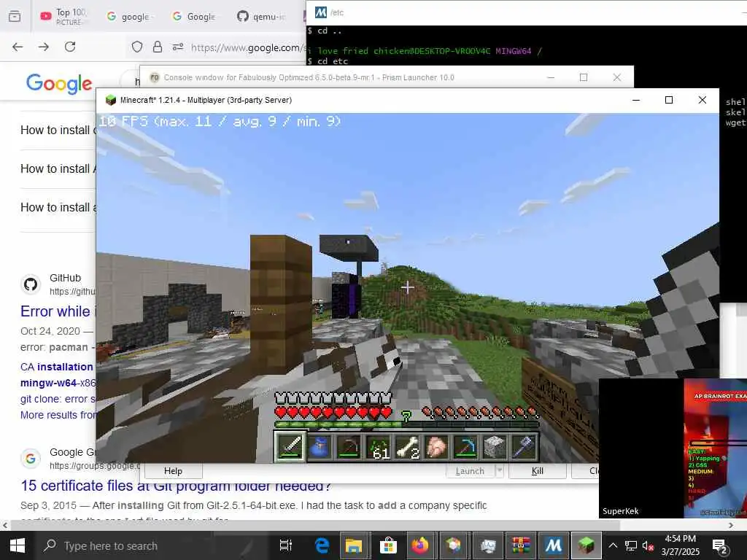Click the Firefox forward arrow
747x560 pixels.
[44, 47]
